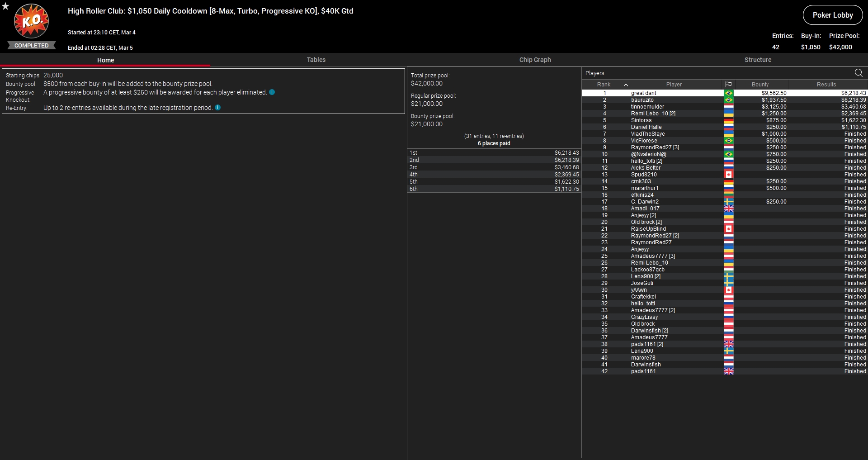Image resolution: width=868 pixels, height=460 pixels.
Task: Open the Chip Graph tab
Action: click(535, 60)
